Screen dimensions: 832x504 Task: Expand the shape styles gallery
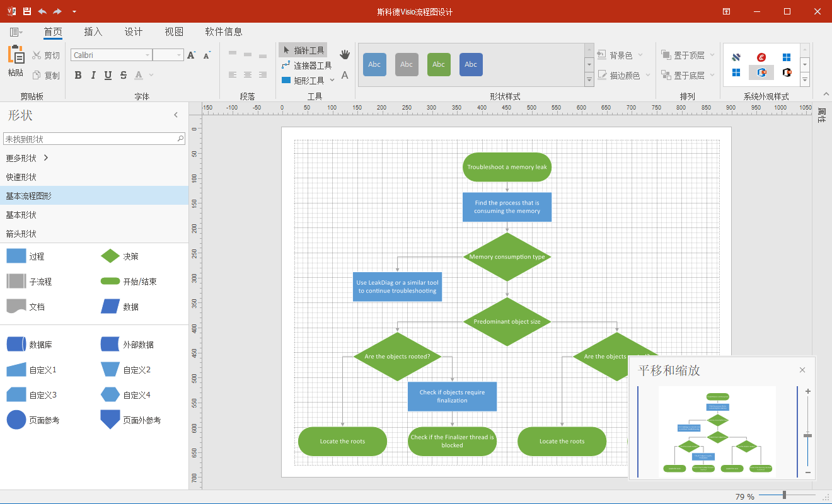click(589, 79)
